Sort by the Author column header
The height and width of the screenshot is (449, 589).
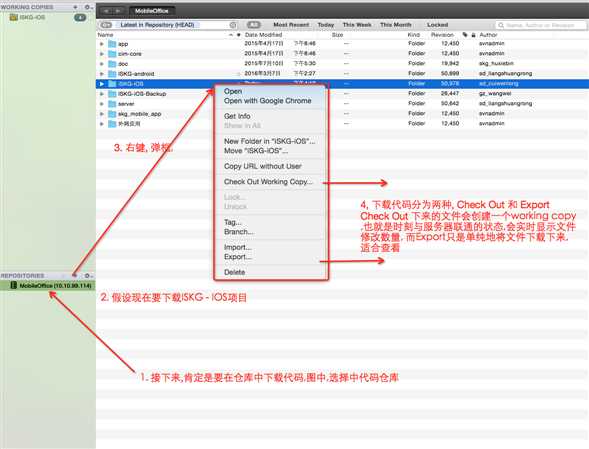(488, 35)
